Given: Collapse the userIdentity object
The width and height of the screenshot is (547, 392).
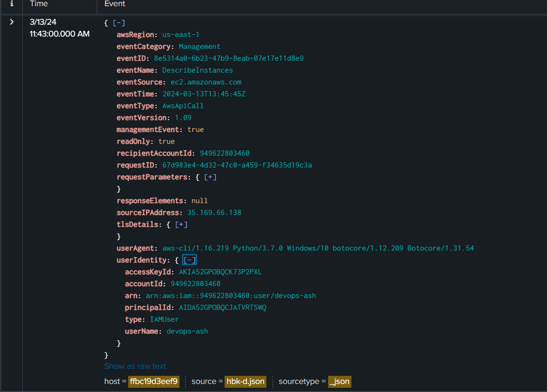Looking at the screenshot, I should (189, 260).
